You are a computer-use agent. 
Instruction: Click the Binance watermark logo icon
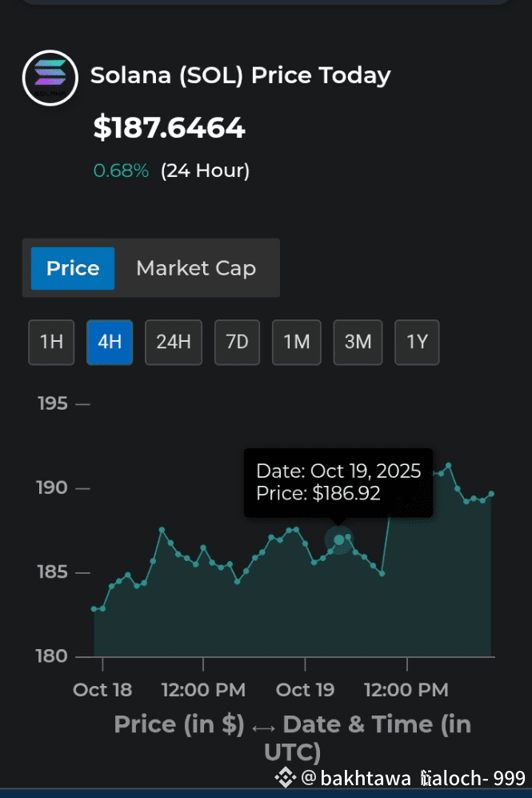click(286, 777)
